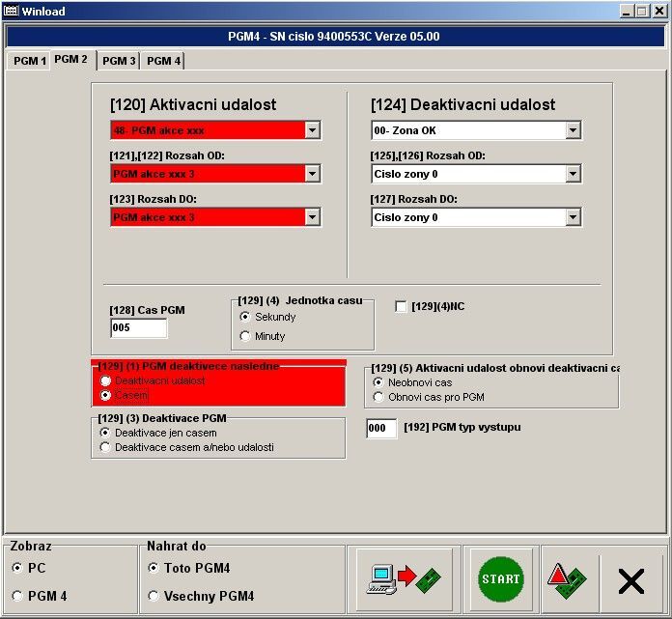The image size is (672, 619).
Task: Select PGM 4 under Zobraz
Action: point(16,596)
